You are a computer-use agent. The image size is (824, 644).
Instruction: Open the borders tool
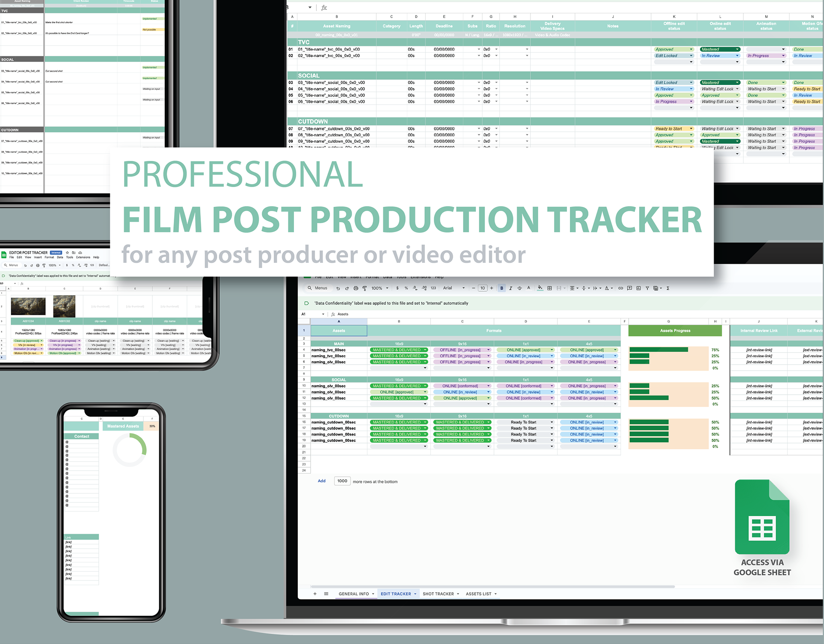tap(549, 288)
